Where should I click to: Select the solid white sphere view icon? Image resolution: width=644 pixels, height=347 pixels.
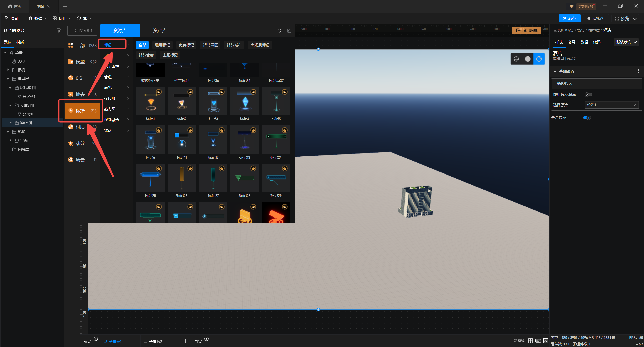[528, 59]
